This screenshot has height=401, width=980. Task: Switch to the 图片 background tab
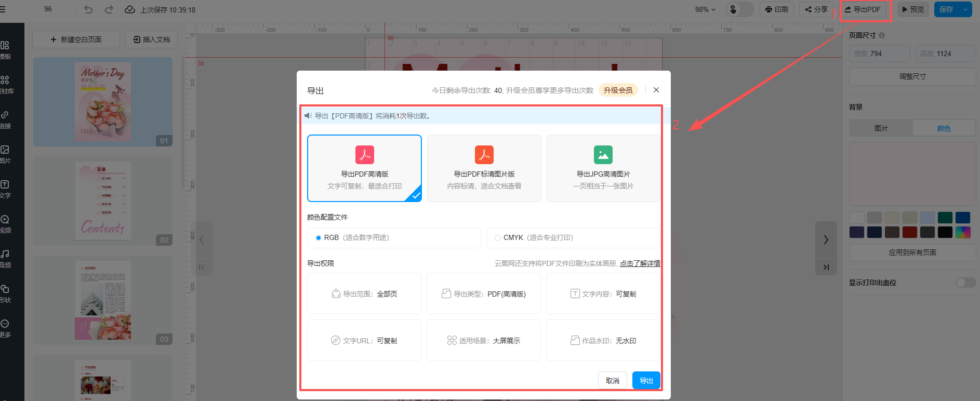(x=881, y=128)
